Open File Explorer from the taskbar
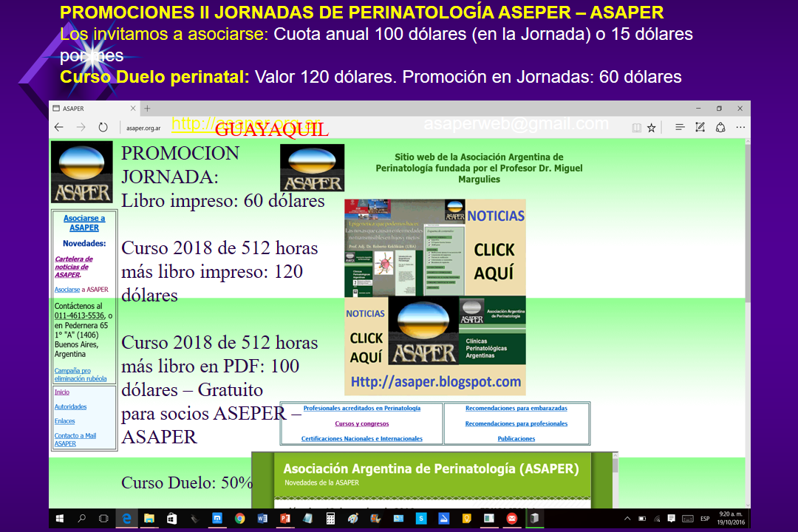The image size is (798, 532). click(x=149, y=519)
